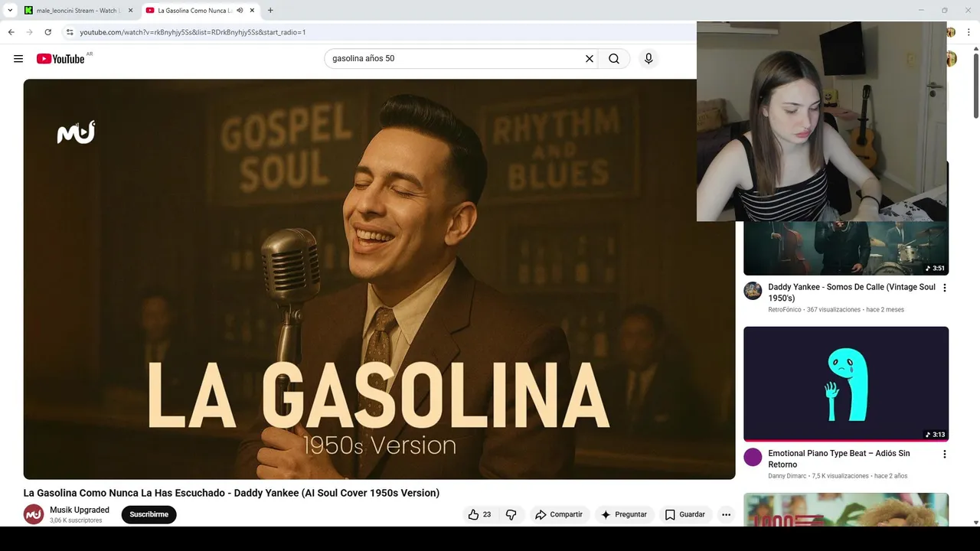Image resolution: width=980 pixels, height=551 pixels.
Task: Mute the La Gasolina tab audio icon
Action: point(240,11)
